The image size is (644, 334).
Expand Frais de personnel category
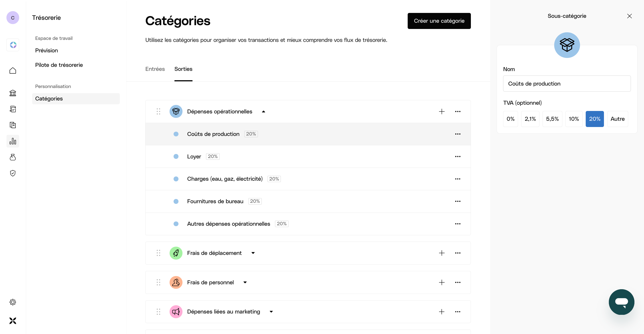[x=245, y=283]
